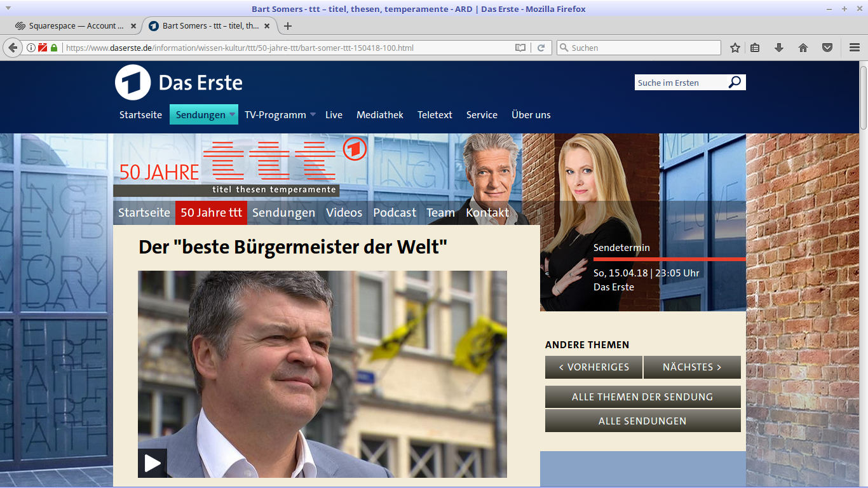The height and width of the screenshot is (488, 868).
Task: Open the Teletext menu item
Action: (435, 115)
